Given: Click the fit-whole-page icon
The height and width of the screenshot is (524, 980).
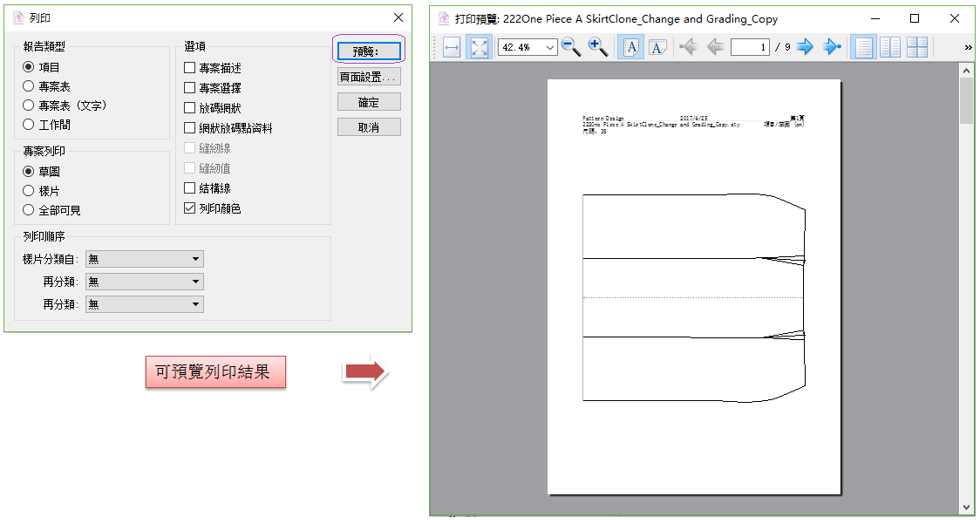Looking at the screenshot, I should (x=479, y=47).
